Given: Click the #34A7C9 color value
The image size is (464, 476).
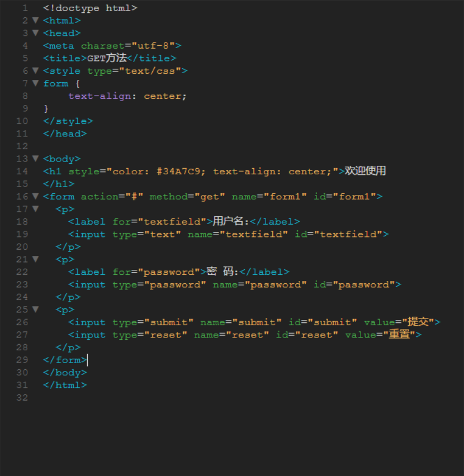Looking at the screenshot, I should [x=178, y=172].
